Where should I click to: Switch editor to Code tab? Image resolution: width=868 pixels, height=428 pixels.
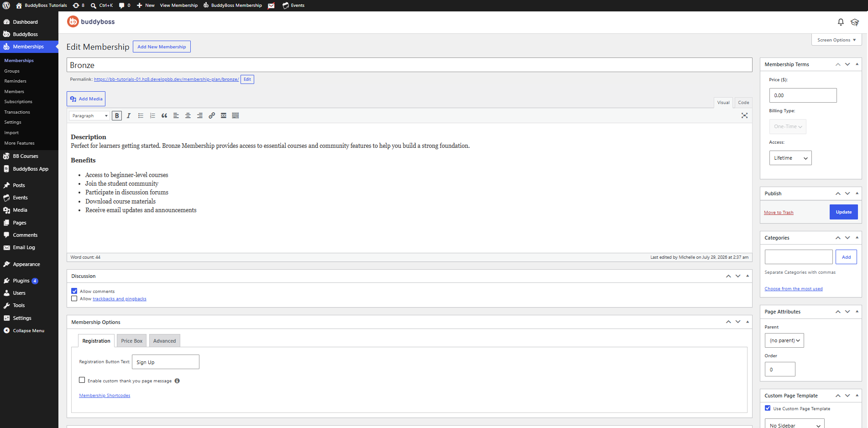pyautogui.click(x=743, y=103)
